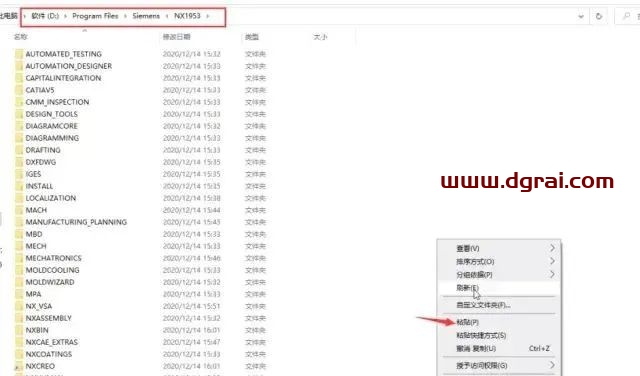Select the MOLDCOOLING folder name
This screenshot has width=640, height=376.
coord(53,270)
